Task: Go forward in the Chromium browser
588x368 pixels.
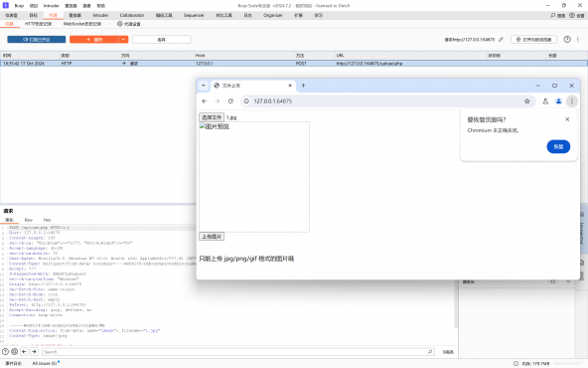Action: pyautogui.click(x=218, y=101)
